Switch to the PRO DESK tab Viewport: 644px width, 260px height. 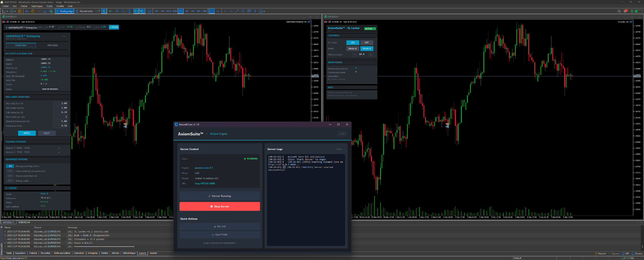[x=53, y=45]
